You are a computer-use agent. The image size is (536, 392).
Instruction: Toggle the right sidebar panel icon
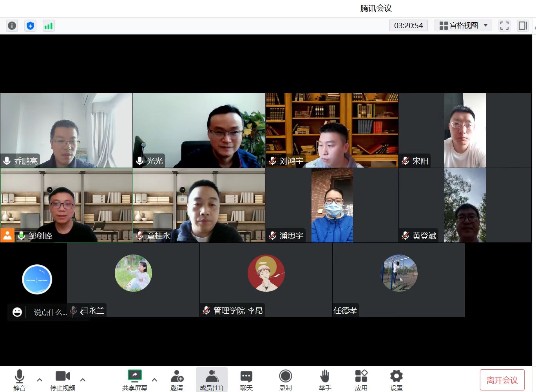tap(523, 26)
